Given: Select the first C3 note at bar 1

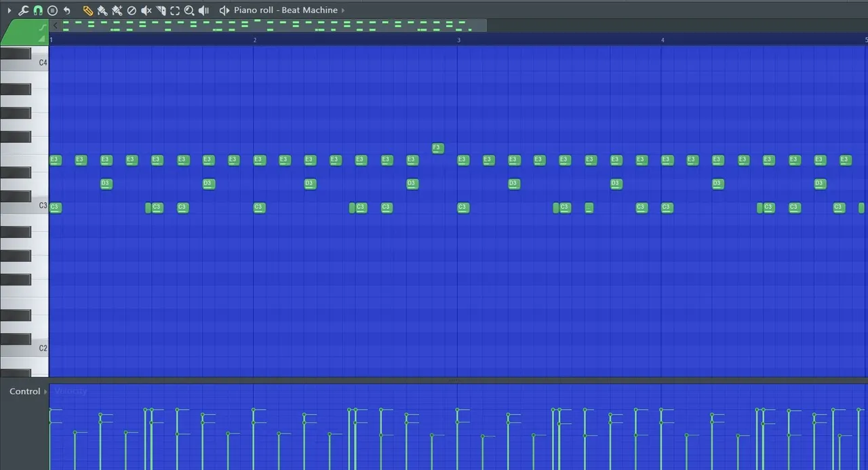Looking at the screenshot, I should 56,208.
